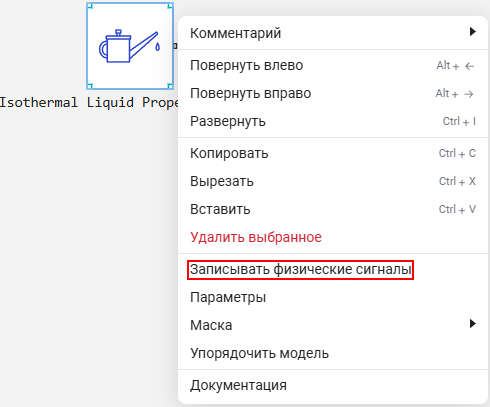490x407 pixels.
Task: Click the block's bottom-right selection handle
Action: coord(170,86)
